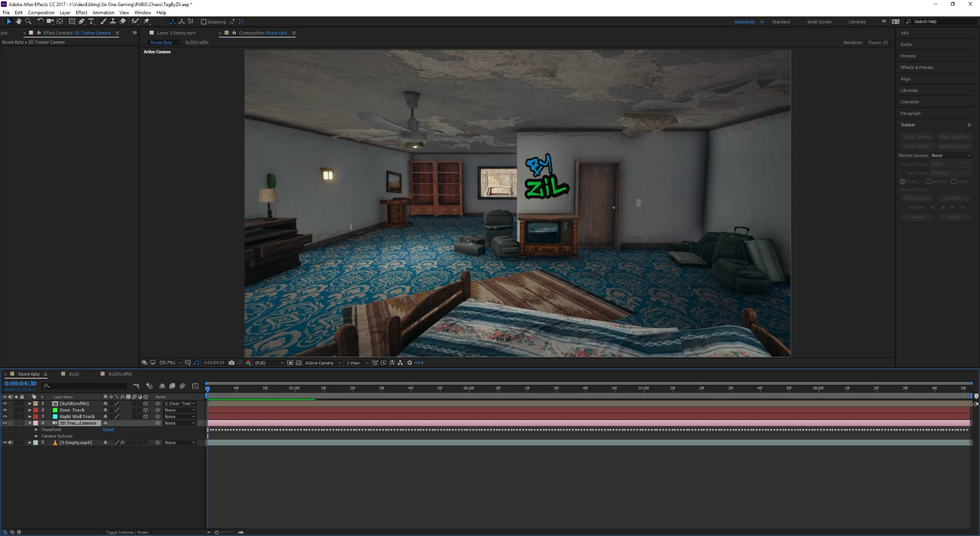
Task: Select the Unified Camera tool
Action: [x=50, y=21]
